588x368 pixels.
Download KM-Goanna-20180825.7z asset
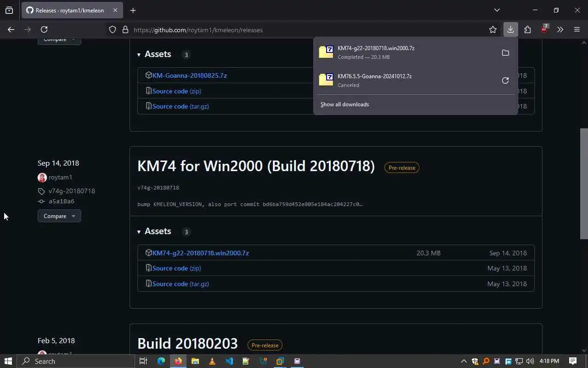190,75
